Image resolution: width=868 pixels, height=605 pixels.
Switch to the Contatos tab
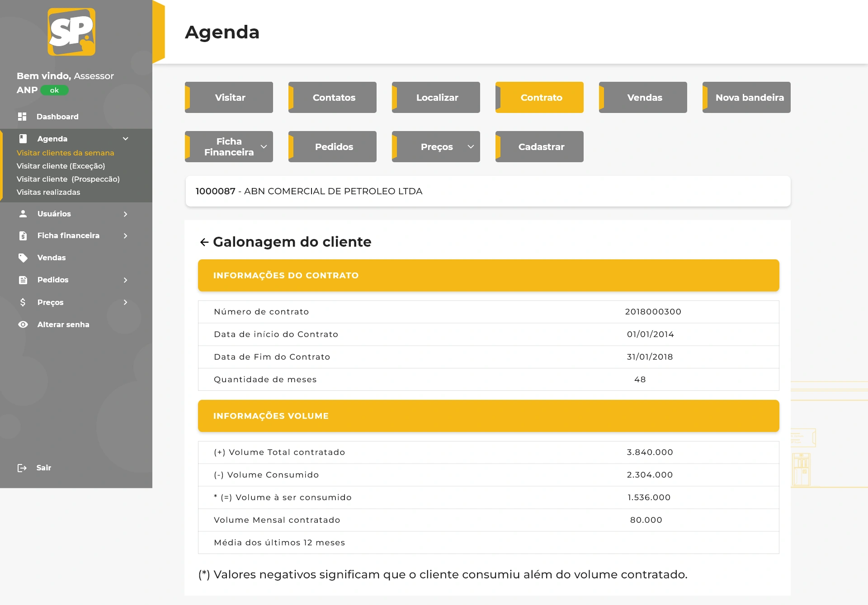pyautogui.click(x=333, y=98)
